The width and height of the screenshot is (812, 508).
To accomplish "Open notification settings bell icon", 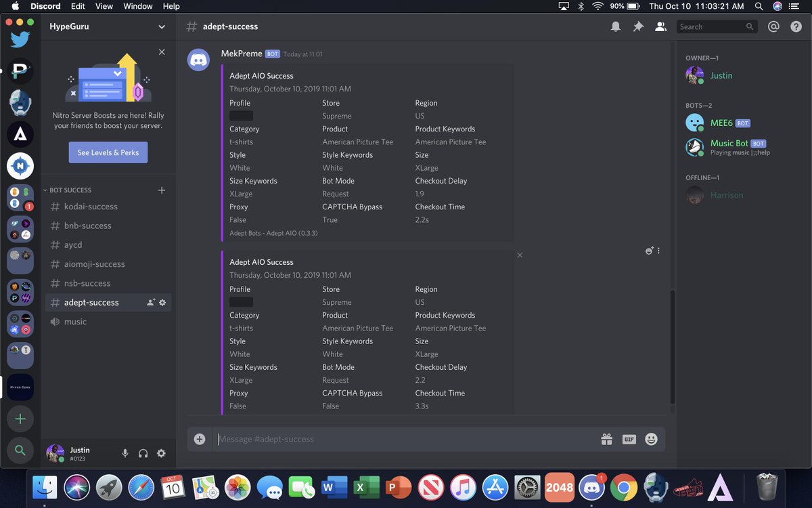I will coord(616,26).
